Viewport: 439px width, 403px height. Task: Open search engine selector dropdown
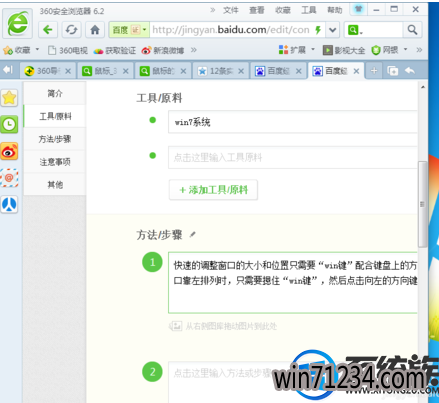click(355, 30)
